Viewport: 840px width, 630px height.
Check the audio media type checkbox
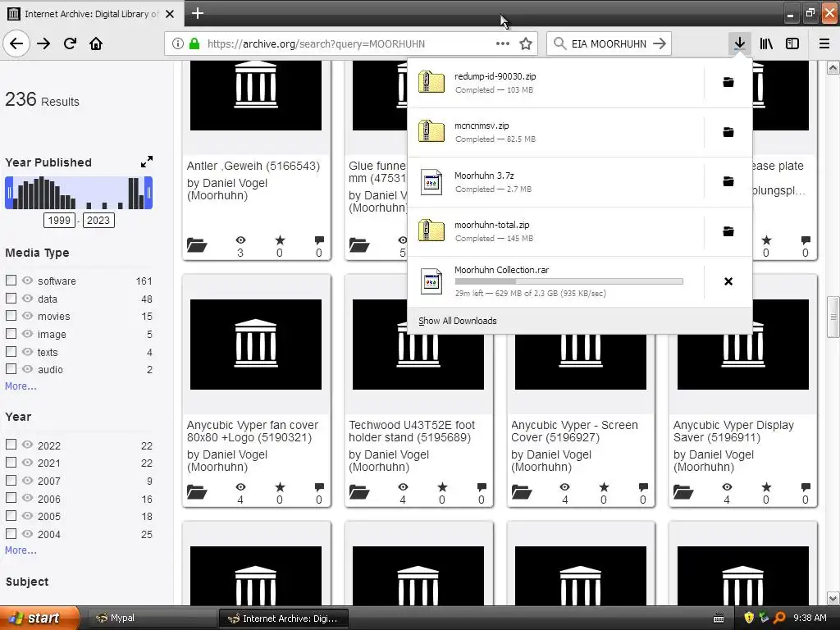(x=11, y=368)
